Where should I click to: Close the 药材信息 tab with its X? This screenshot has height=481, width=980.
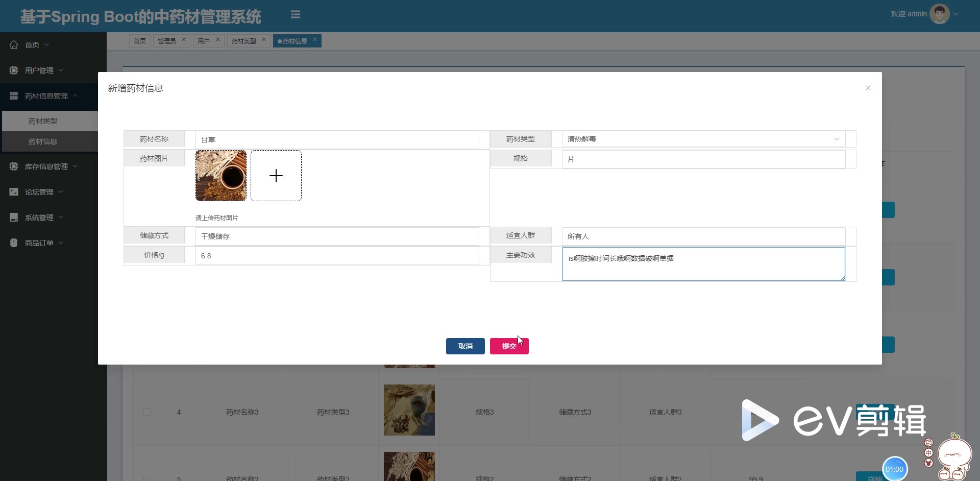(315, 39)
